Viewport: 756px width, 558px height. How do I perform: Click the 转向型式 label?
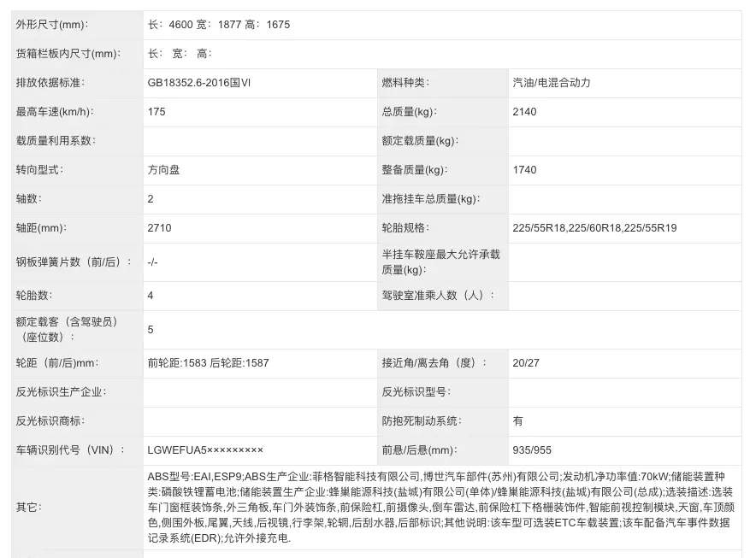pos(39,169)
